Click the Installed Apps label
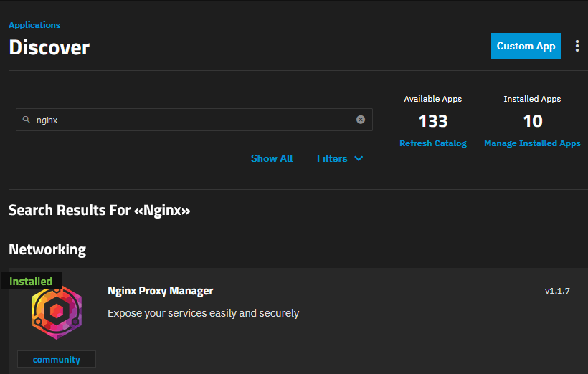 532,99
